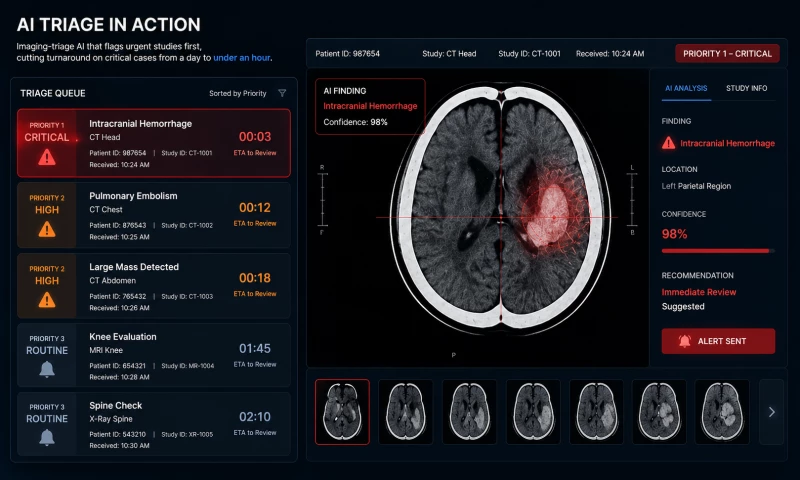Show next thumbnails with the right chevron

[771, 412]
